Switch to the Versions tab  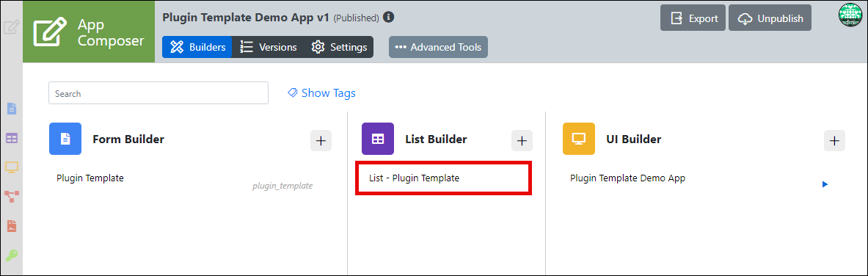[x=269, y=47]
